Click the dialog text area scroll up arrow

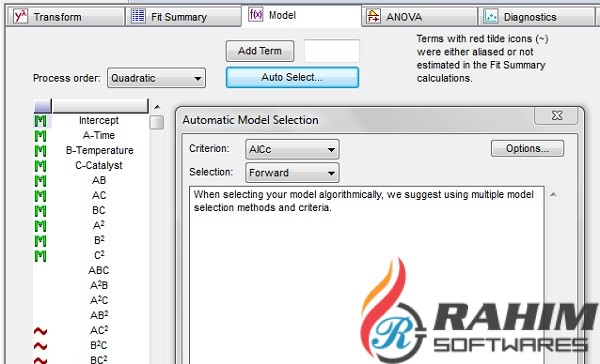pos(553,194)
